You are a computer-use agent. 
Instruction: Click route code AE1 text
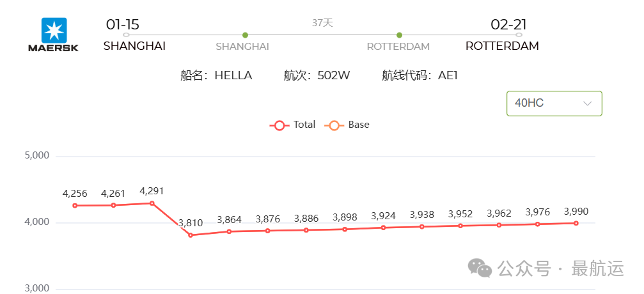(448, 75)
